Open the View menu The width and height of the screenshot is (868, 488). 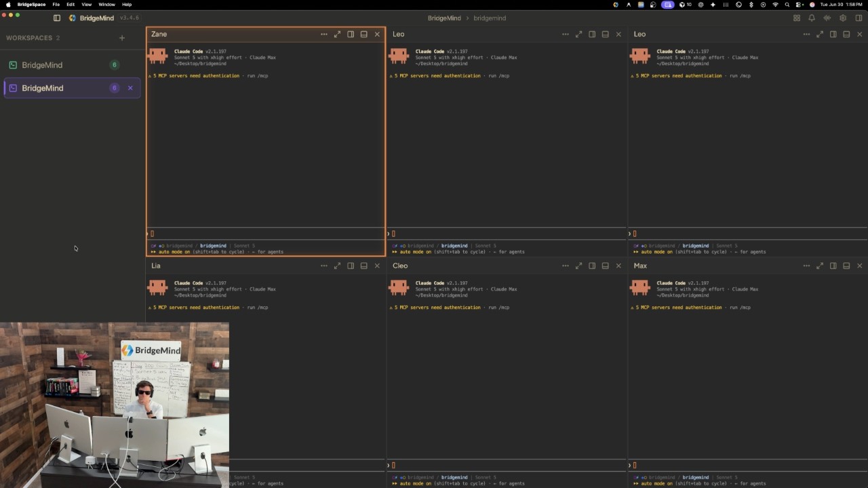[87, 5]
